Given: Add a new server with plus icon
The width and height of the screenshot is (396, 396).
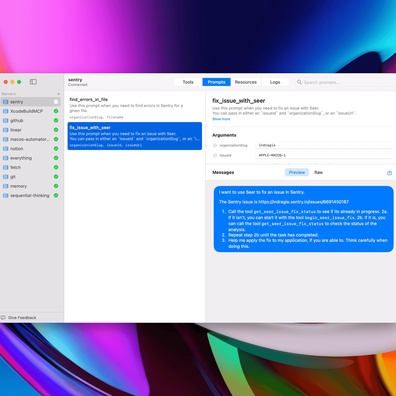Looking at the screenshot, I should click(x=59, y=94).
